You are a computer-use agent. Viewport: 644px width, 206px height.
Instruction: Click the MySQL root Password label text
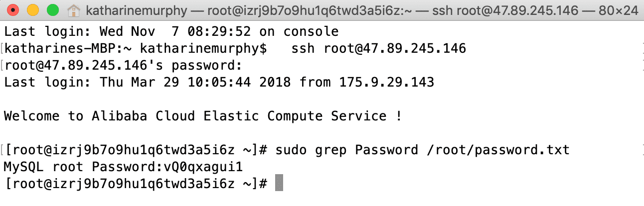click(x=84, y=166)
